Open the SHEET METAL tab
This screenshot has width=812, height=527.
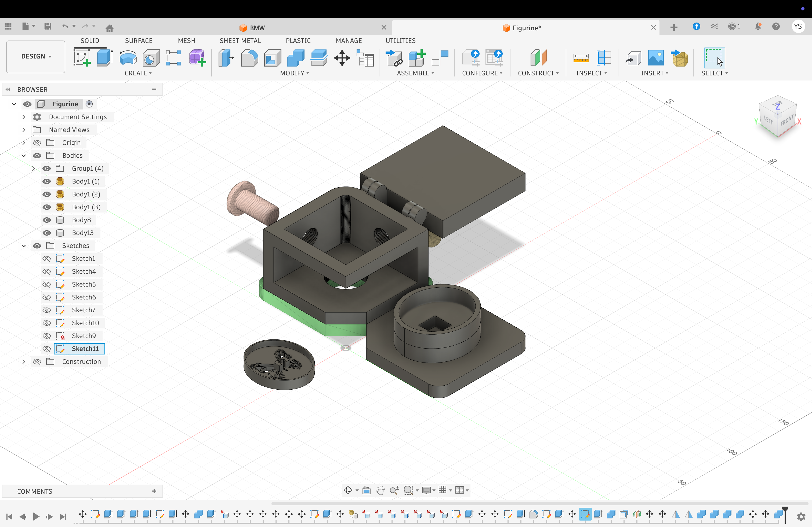coord(240,41)
